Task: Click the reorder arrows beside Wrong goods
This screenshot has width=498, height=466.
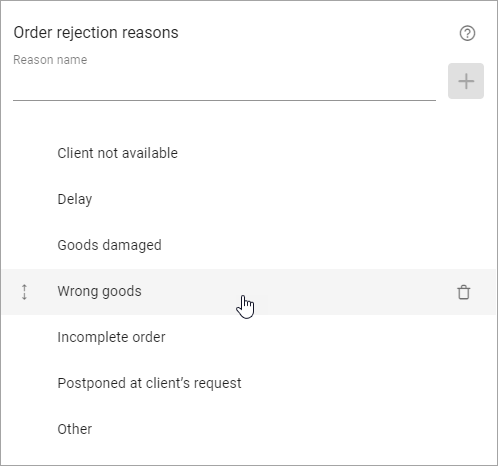Action: tap(24, 292)
